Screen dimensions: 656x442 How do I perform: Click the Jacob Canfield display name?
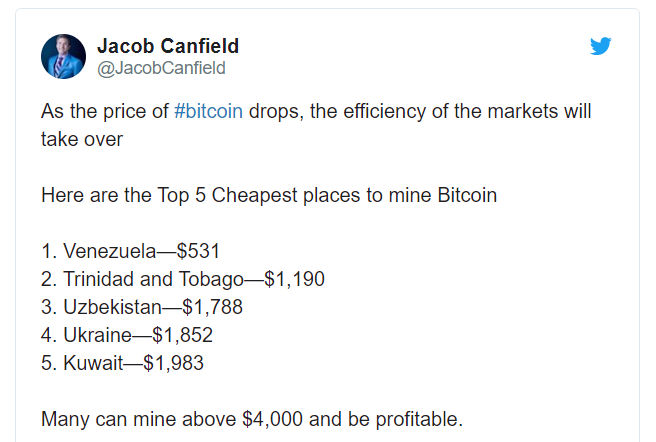(167, 46)
